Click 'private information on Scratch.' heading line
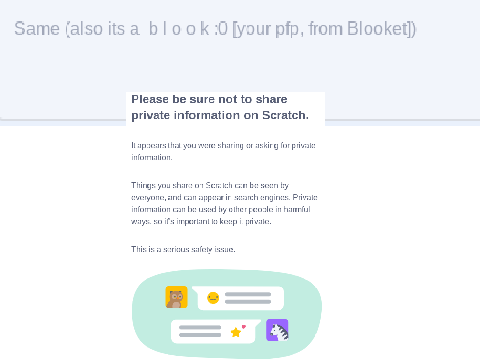Screen dimensions: 480x360 click(x=220, y=115)
